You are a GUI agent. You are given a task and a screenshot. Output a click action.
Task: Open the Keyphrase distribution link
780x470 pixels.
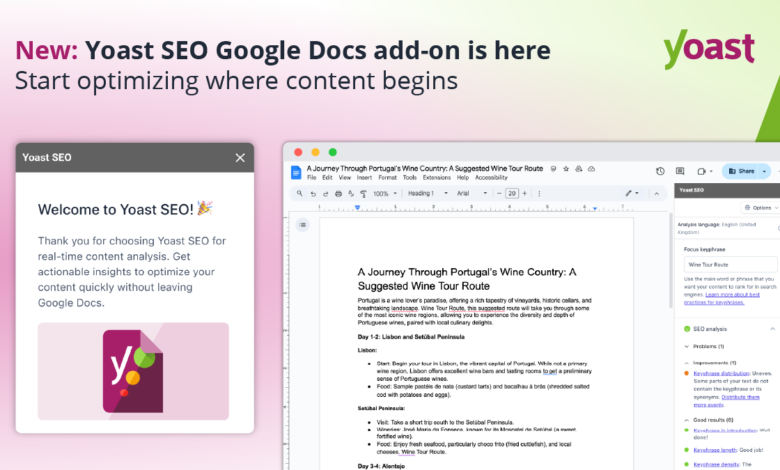point(721,373)
